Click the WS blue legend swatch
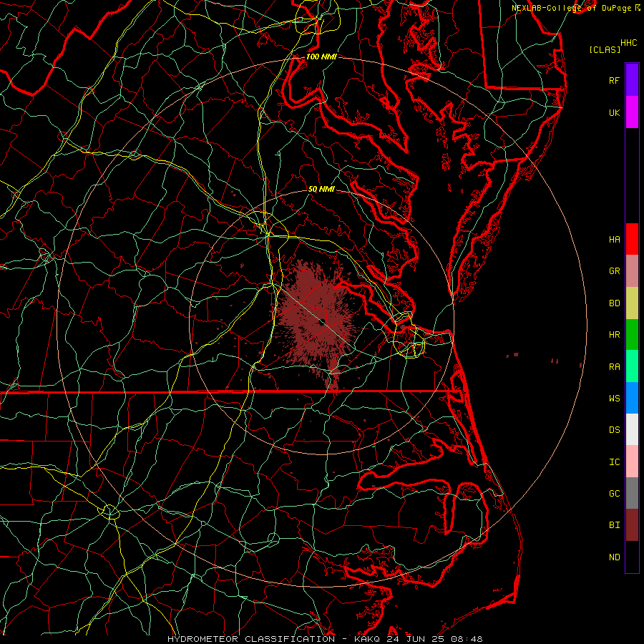The image size is (644, 644). 632,398
